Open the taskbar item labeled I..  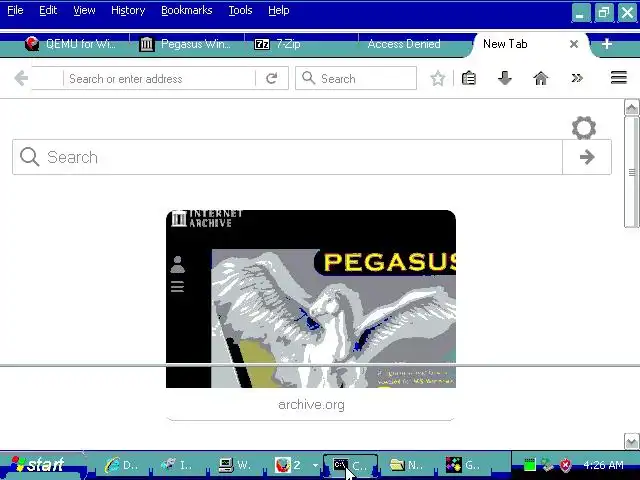(179, 465)
